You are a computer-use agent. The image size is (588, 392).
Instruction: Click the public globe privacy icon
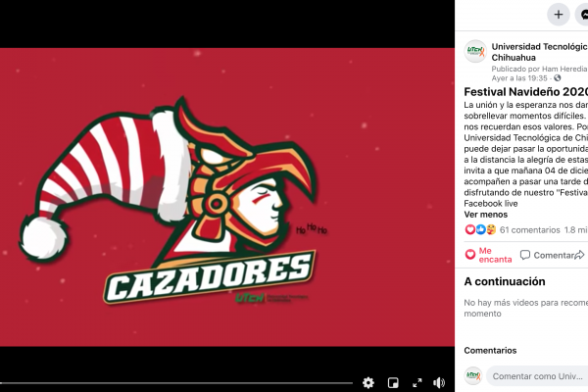pyautogui.click(x=558, y=78)
